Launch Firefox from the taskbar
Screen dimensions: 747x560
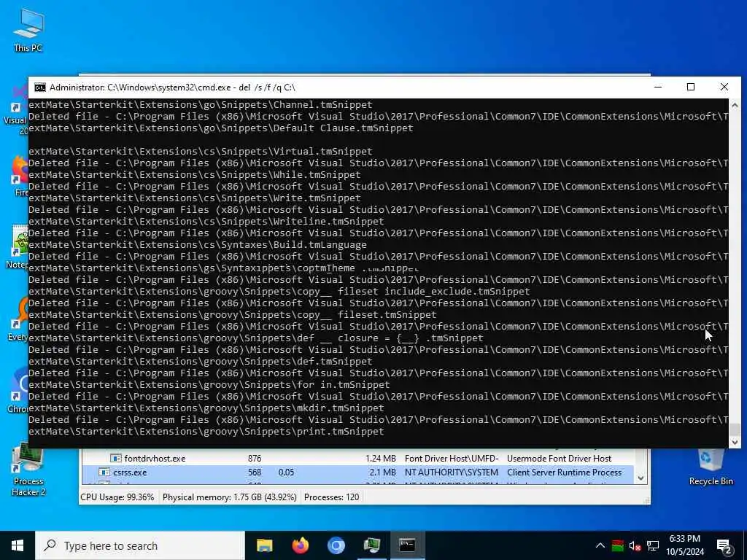[300, 545]
